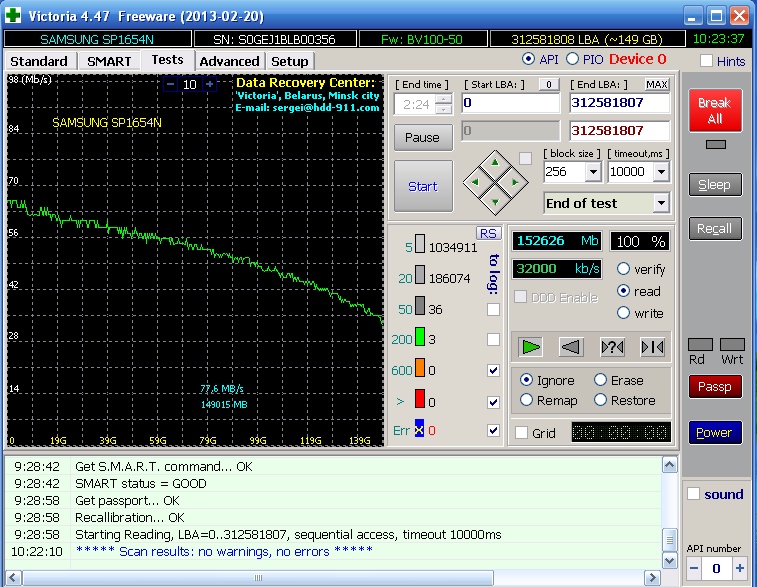Enable the Grid checkbox

pyautogui.click(x=522, y=433)
